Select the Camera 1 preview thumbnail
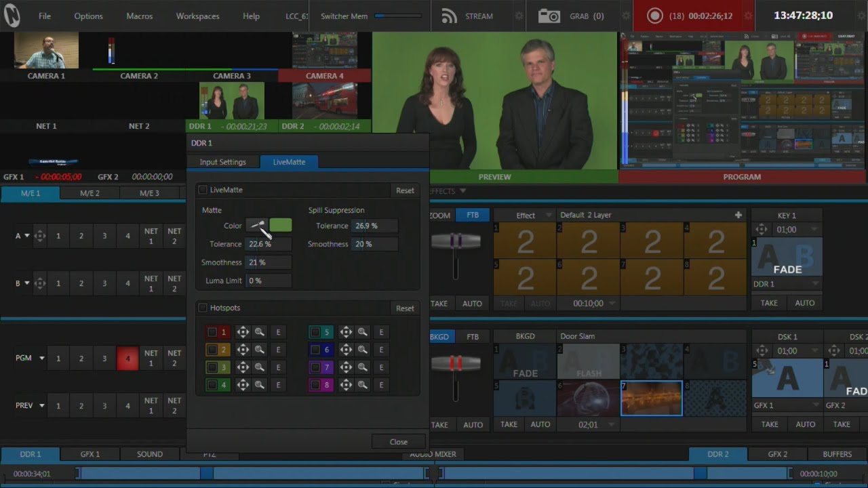The image size is (868, 488). click(46, 50)
